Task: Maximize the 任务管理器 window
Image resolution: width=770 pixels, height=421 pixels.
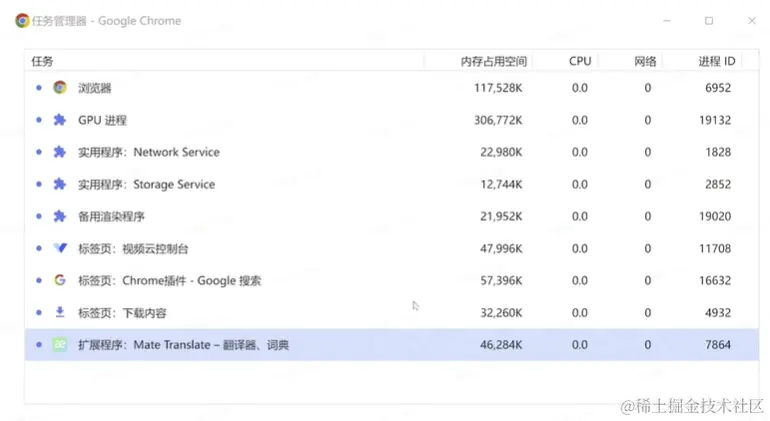Action: (x=709, y=21)
